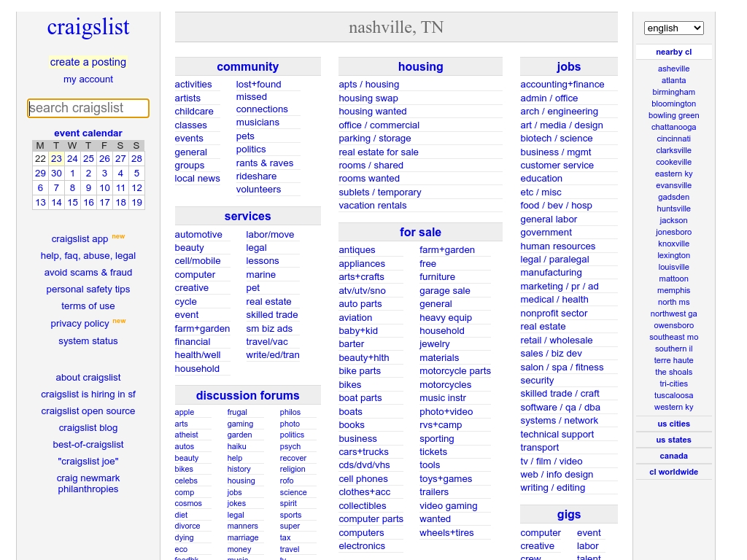
Task: Click the nashville, TN heading
Action: [x=396, y=28]
